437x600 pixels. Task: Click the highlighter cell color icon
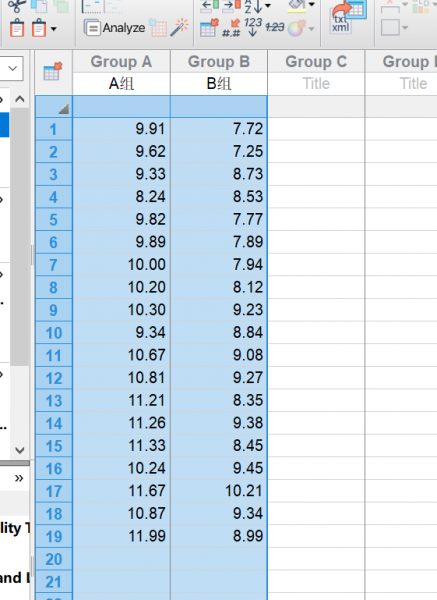296,5
